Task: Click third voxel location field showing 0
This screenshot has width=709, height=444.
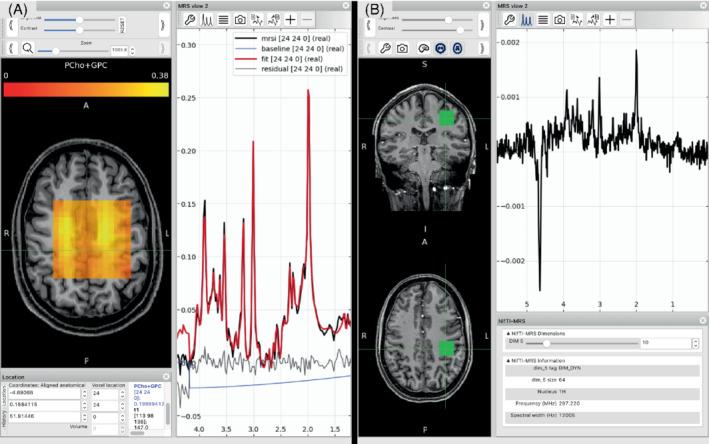Action: pos(105,416)
